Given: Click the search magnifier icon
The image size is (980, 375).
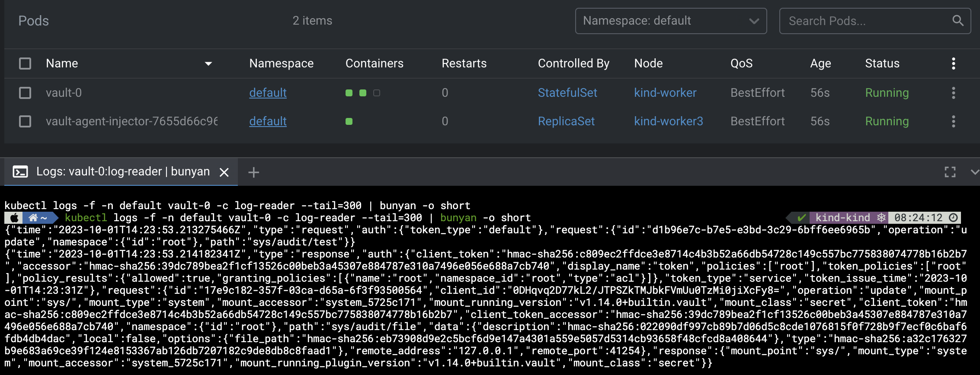Looking at the screenshot, I should (x=958, y=20).
